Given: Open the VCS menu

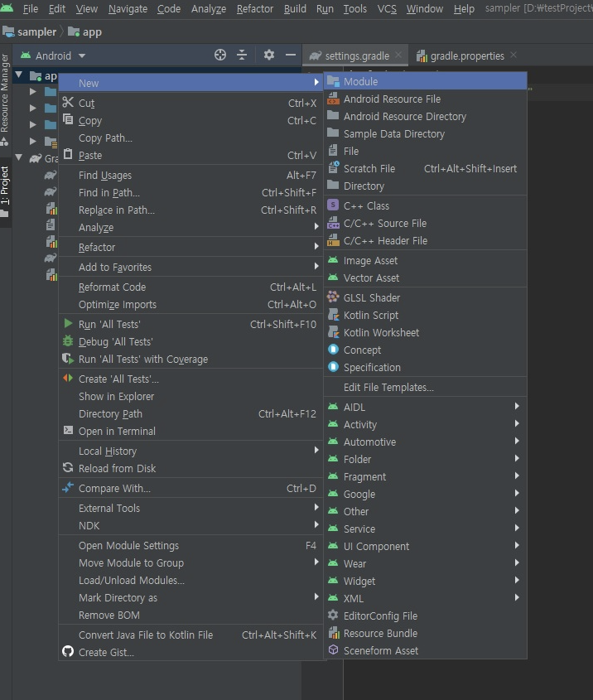Looking at the screenshot, I should point(387,8).
